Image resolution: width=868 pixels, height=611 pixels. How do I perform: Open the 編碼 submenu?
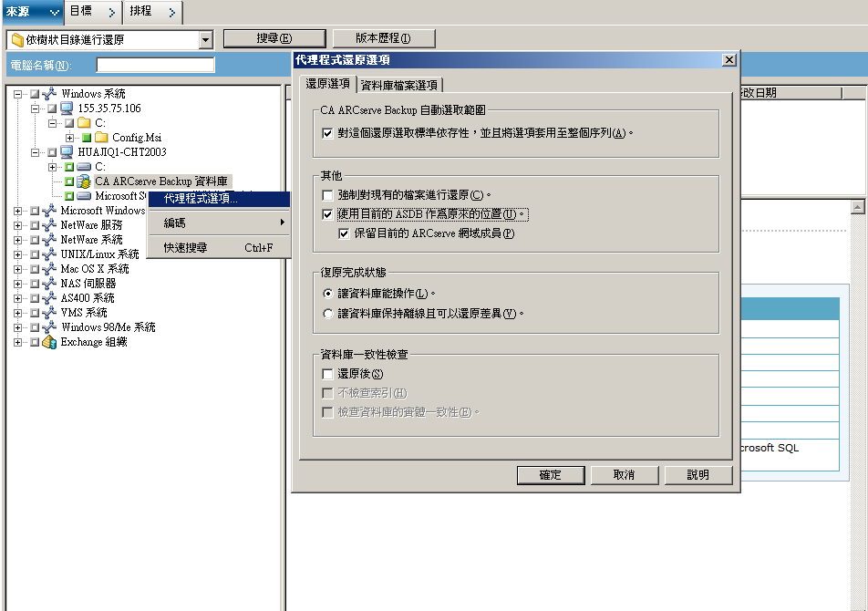[219, 223]
